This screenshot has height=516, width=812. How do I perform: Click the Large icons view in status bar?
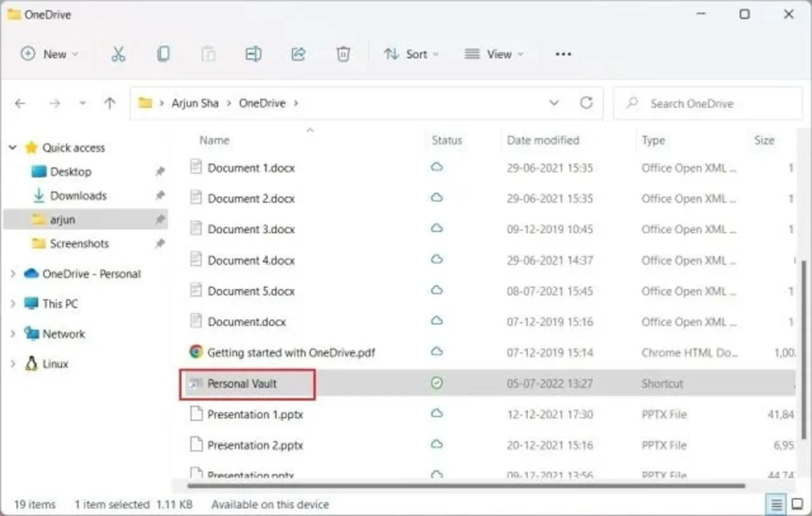[797, 504]
